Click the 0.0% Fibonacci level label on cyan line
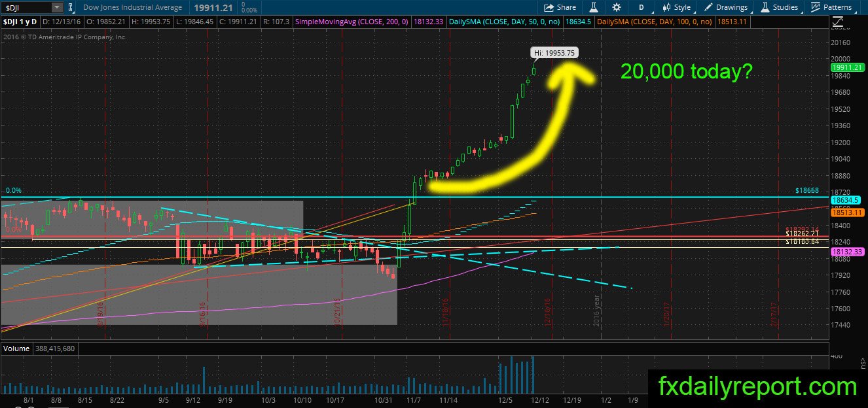 click(x=14, y=190)
